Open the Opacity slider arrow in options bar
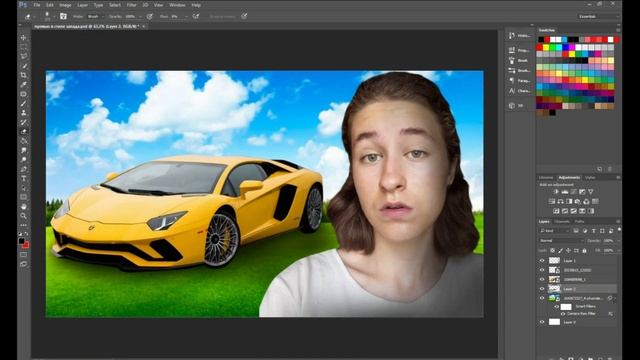This screenshot has width=640, height=360. click(x=140, y=16)
